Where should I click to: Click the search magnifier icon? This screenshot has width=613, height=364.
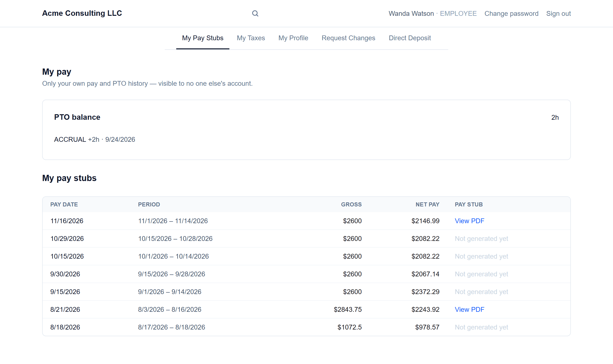(255, 13)
